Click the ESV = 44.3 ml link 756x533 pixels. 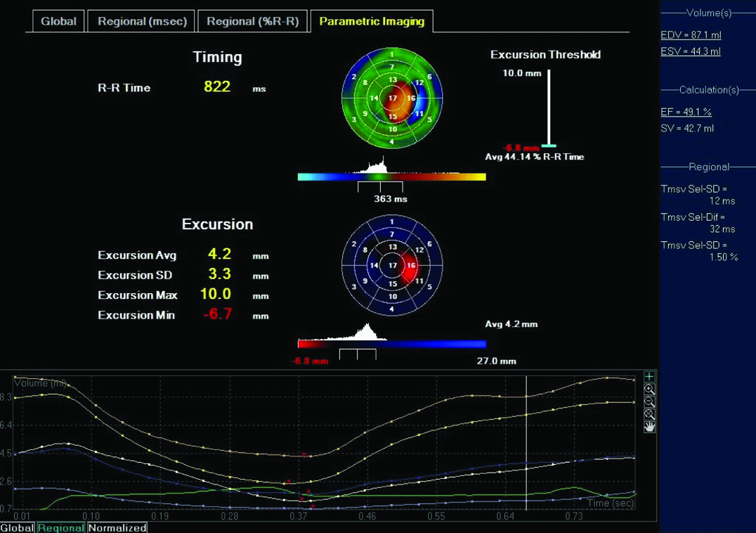[691, 51]
